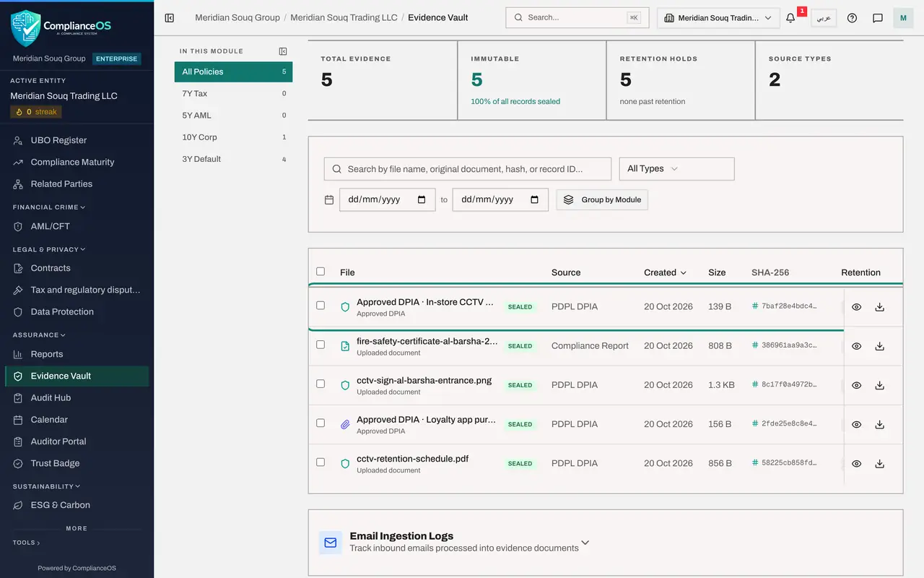Switch language with the عربي button

tap(824, 18)
